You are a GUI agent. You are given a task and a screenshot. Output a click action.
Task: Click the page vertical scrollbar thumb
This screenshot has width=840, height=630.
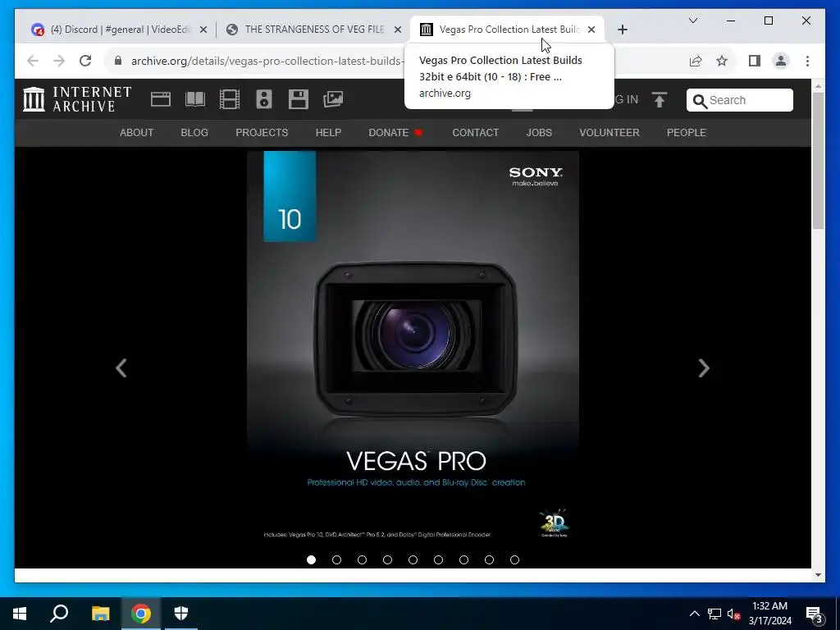pos(818,160)
